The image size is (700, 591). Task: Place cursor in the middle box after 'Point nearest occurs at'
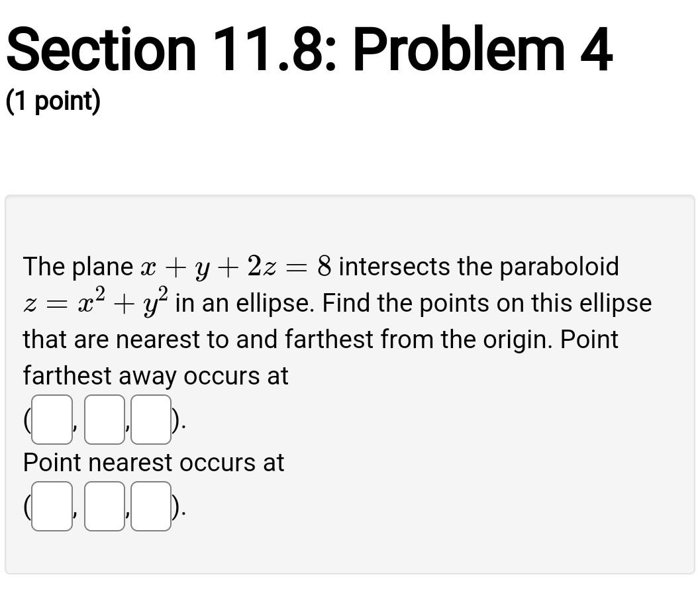tap(103, 507)
